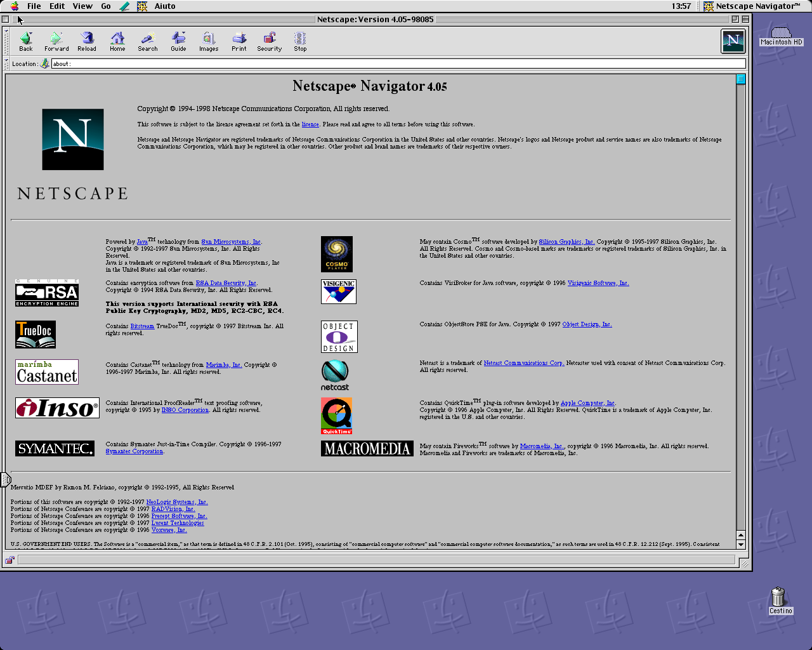This screenshot has height=650, width=812.
Task: Click the Symantec logo
Action: (55, 448)
